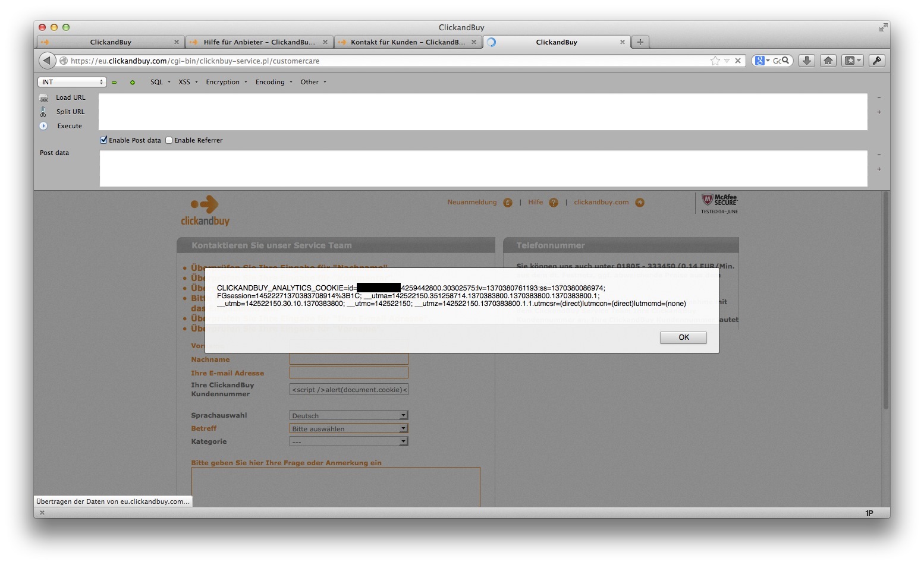Close the add-on bar with the X
Viewport: 924px width, 565px height.
[x=42, y=513]
